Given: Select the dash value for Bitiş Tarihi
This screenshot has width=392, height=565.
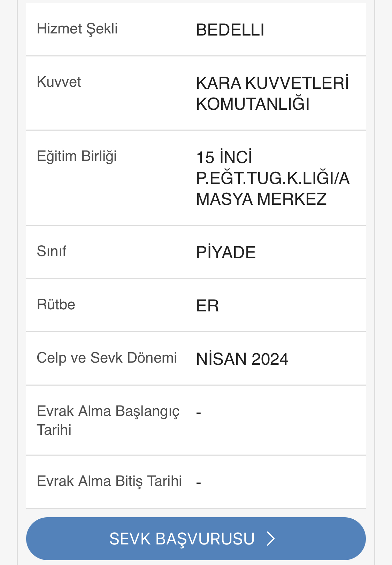Looking at the screenshot, I should point(199,483).
